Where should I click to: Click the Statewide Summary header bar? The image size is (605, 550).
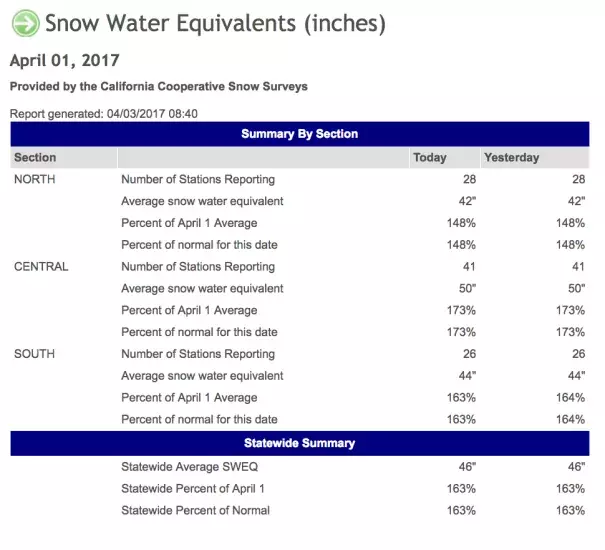click(300, 443)
